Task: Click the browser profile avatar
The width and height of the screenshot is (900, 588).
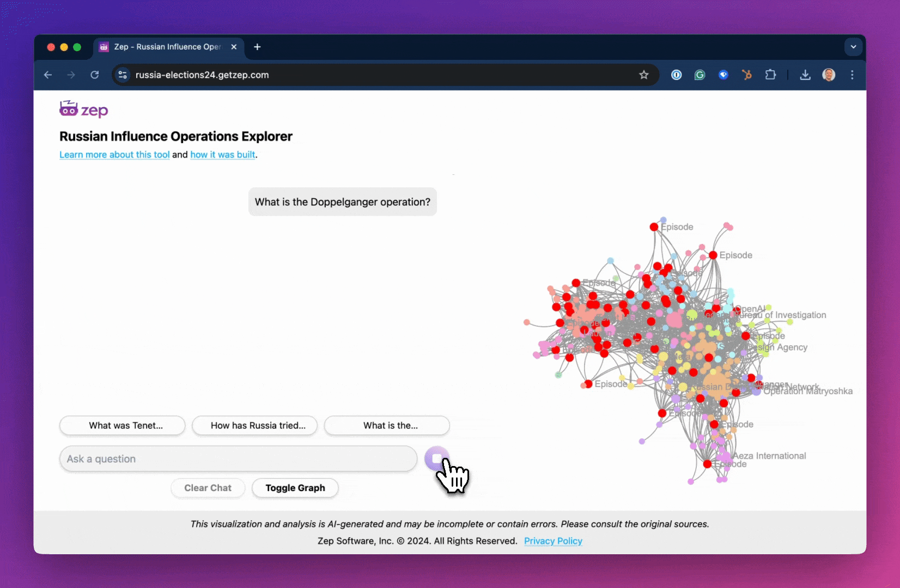Action: pyautogui.click(x=829, y=75)
